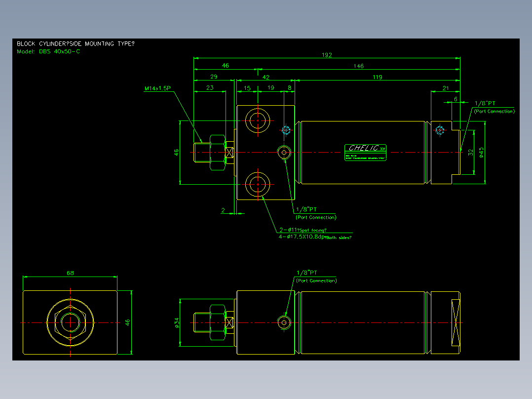Viewport: 532px width, 399px height.
Task: Click the 68 width dimension
Action: [x=70, y=273]
